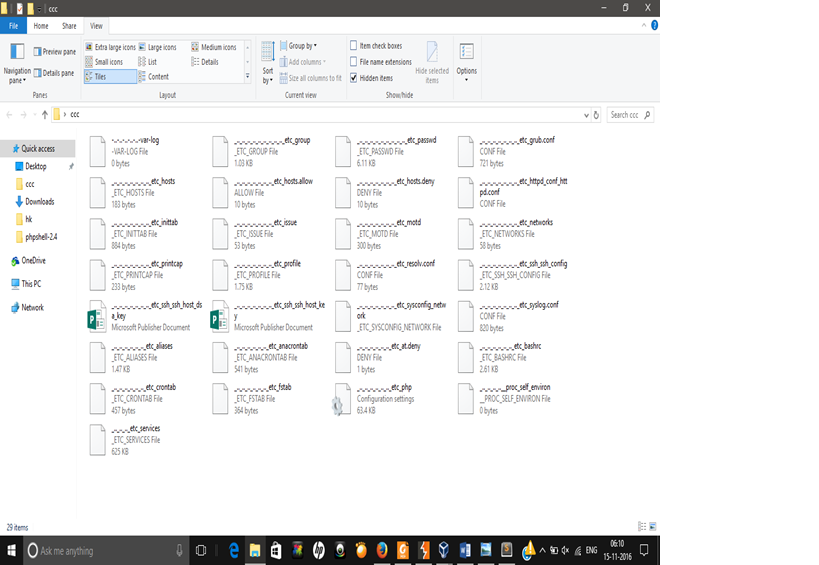
Task: Open the Windows Store taskbar icon
Action: click(276, 550)
